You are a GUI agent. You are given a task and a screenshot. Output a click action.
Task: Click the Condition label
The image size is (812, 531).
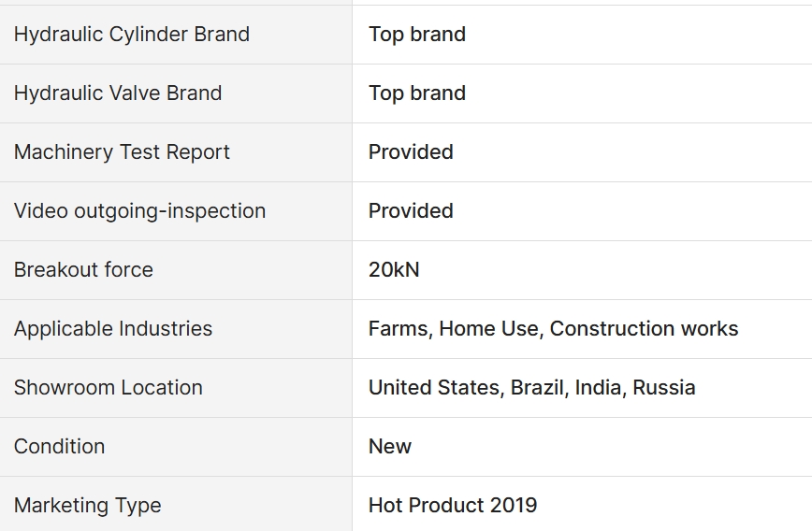pos(60,447)
